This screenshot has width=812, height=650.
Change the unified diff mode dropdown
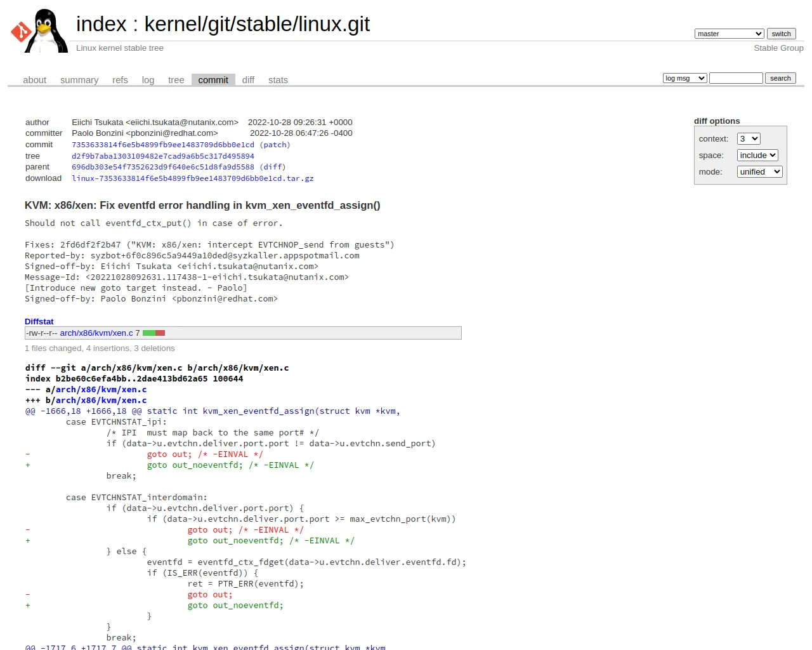[760, 171]
